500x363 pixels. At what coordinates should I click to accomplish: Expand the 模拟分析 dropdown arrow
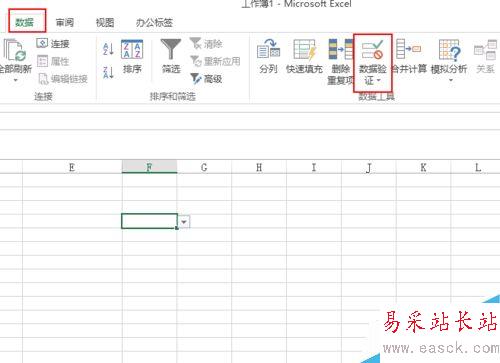point(451,80)
